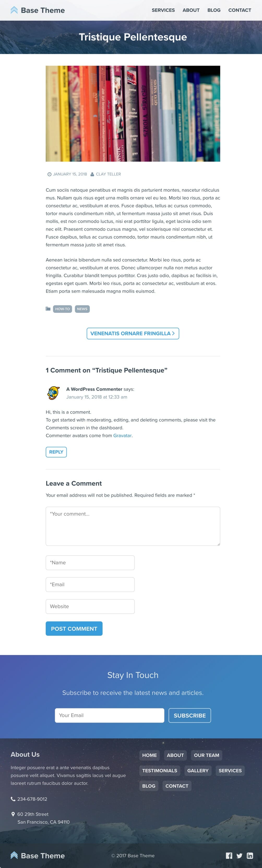Screen dimensions: 262x868
Task: Open the featured books image
Action: click(x=133, y=114)
